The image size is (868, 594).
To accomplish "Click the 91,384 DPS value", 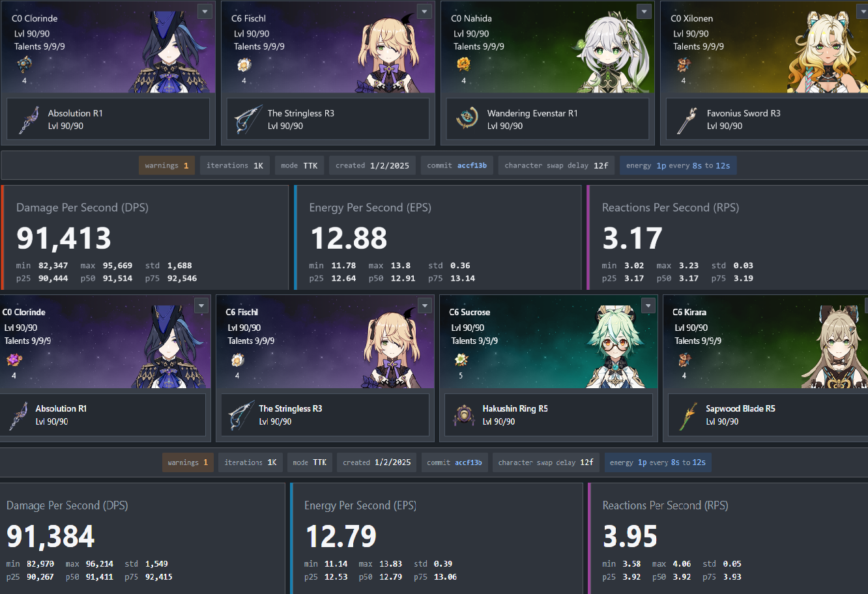I will 51,537.
